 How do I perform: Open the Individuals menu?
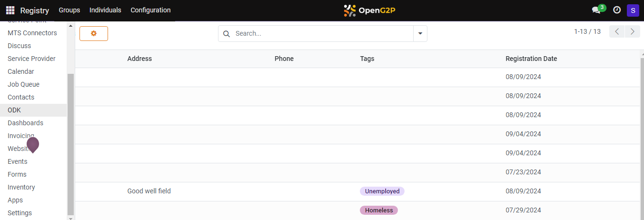click(x=105, y=10)
